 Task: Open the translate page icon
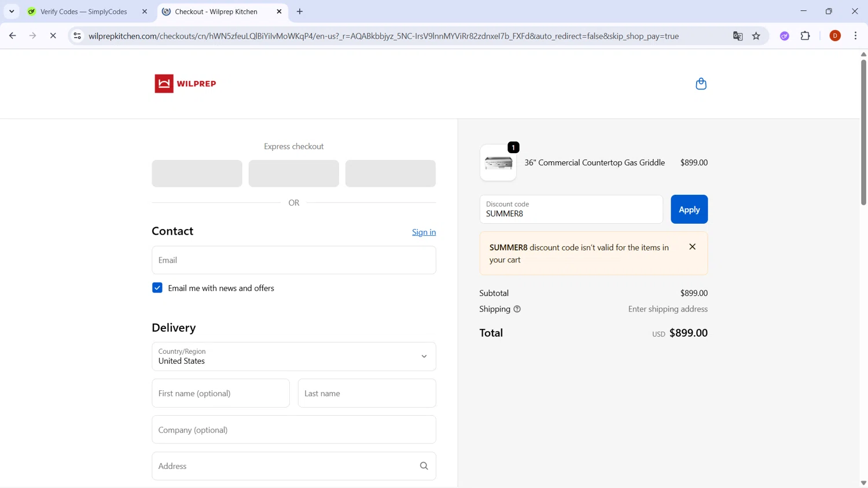tap(738, 36)
